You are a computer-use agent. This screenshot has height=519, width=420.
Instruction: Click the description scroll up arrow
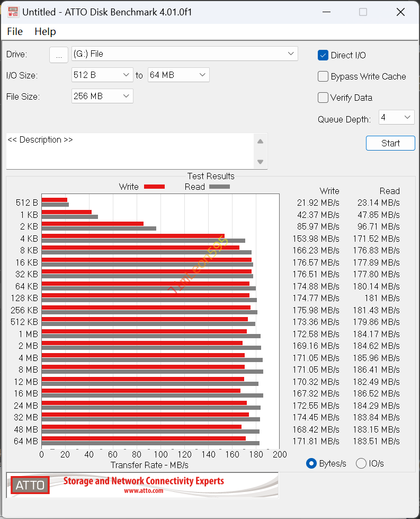tap(260, 142)
